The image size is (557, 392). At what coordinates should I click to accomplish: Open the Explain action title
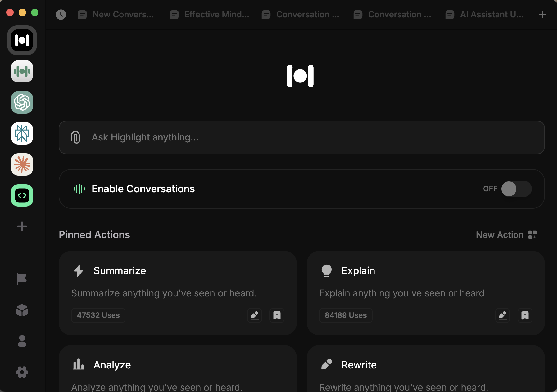click(358, 271)
